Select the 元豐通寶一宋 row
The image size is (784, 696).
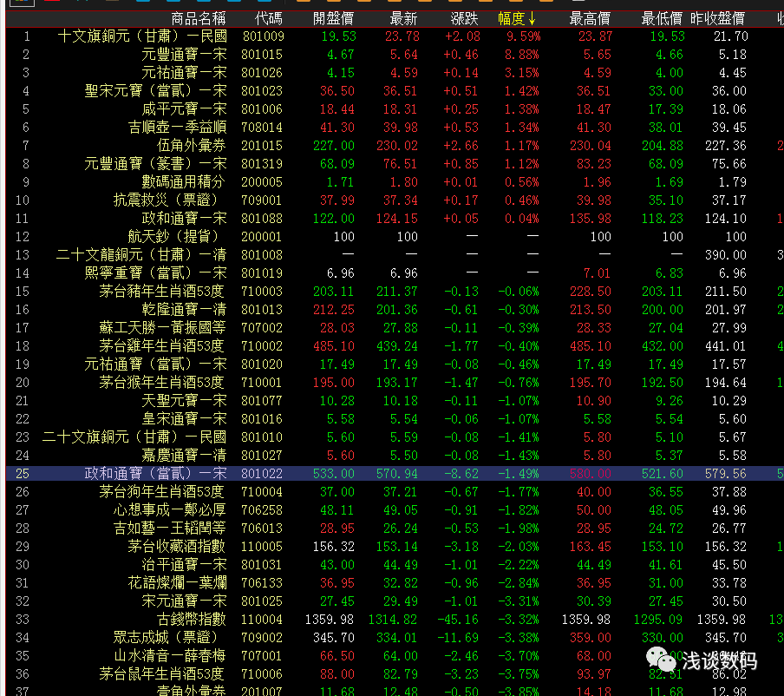point(395,55)
